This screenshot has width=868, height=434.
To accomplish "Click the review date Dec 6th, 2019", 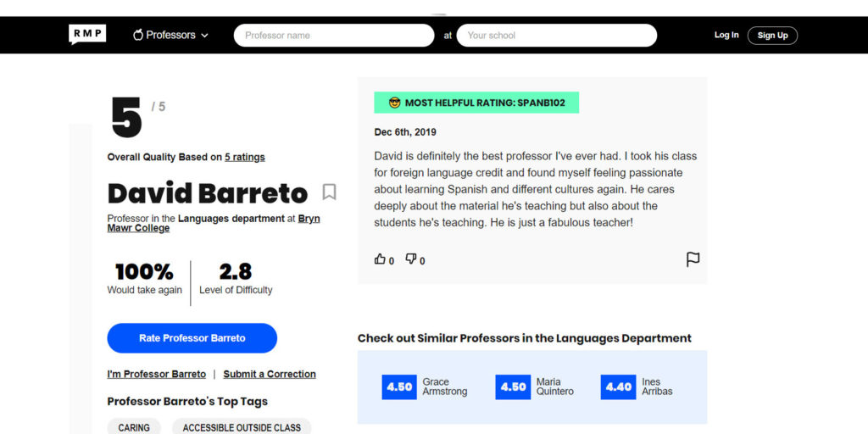I will pos(405,132).
